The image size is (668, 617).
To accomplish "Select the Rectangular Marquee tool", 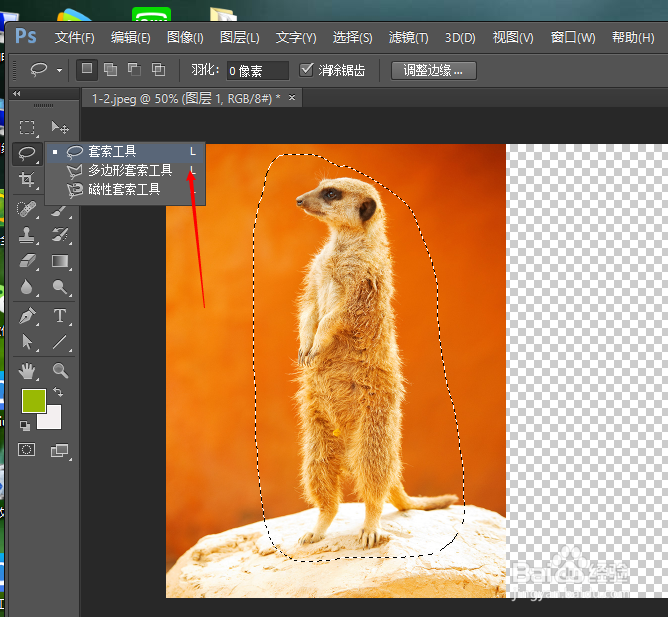I will (x=27, y=127).
